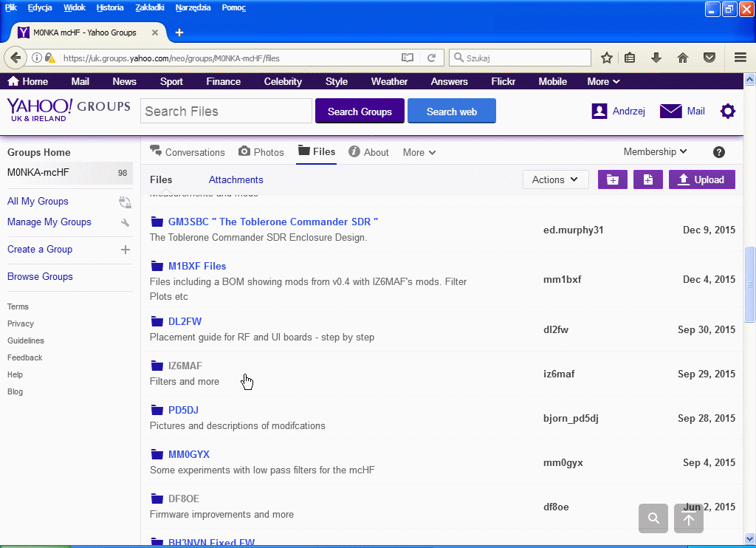
Task: Open Yahoo Groups settings gear
Action: (728, 112)
